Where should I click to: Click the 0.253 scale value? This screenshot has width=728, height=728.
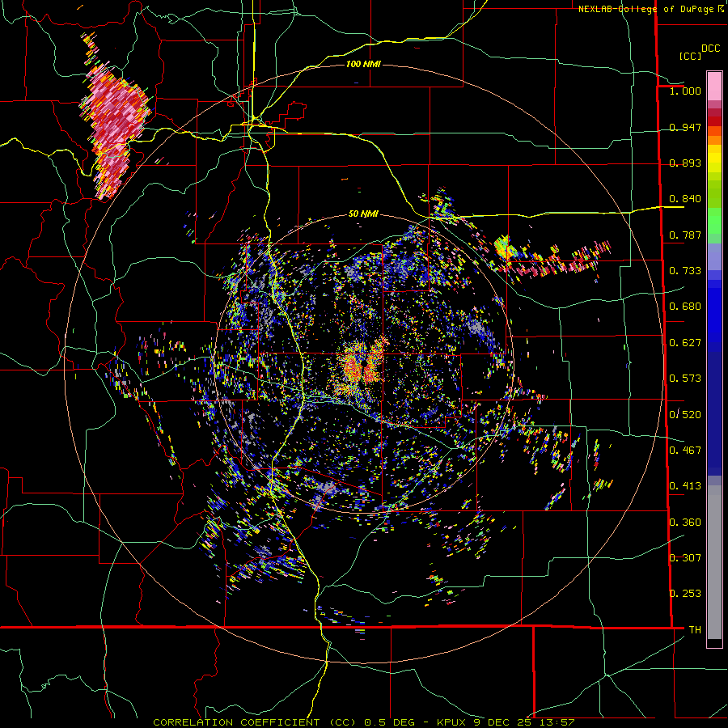[685, 594]
